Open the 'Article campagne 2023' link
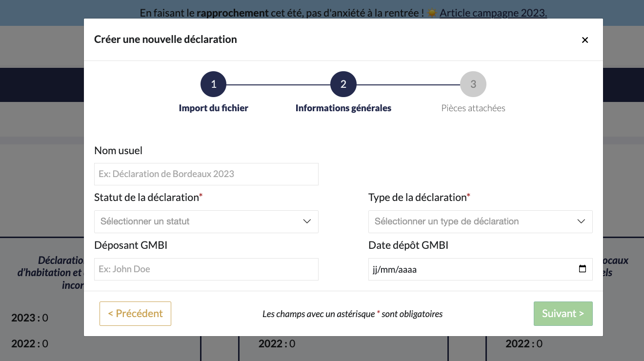Viewport: 644px width, 361px height. pyautogui.click(x=493, y=13)
